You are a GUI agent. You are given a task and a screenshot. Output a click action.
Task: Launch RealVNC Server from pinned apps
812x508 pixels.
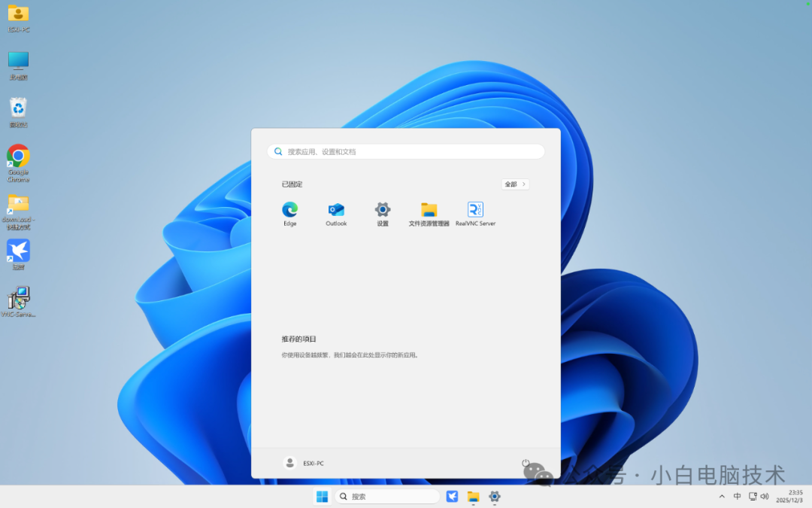475,214
